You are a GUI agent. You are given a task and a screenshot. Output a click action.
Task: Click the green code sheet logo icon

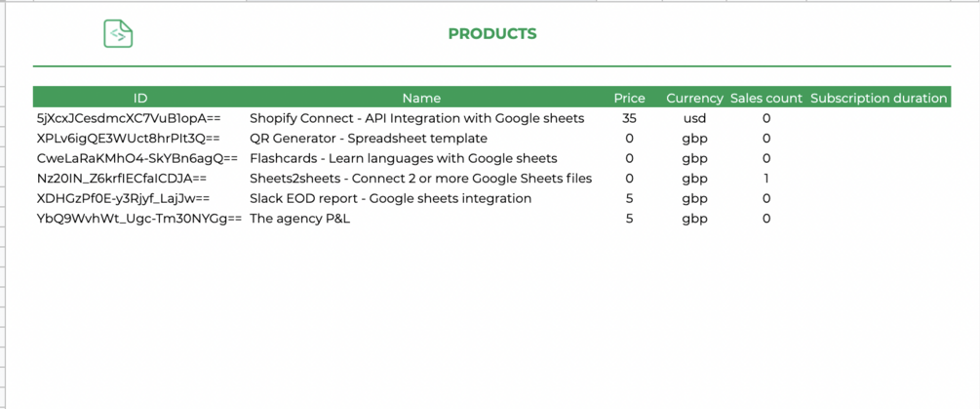(118, 34)
